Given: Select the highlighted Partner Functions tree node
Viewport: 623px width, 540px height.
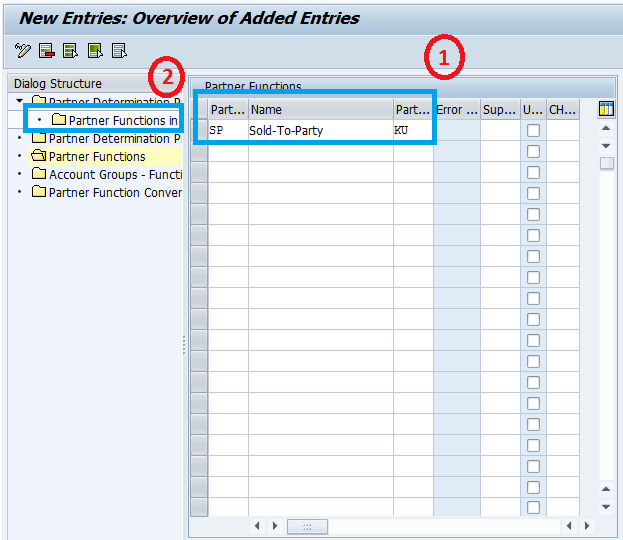Looking at the screenshot, I should click(96, 156).
